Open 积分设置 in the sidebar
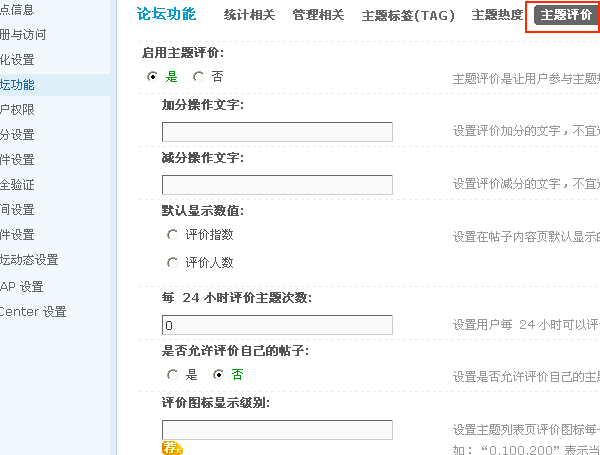Image resolution: width=600 pixels, height=455 pixels. click(x=17, y=135)
